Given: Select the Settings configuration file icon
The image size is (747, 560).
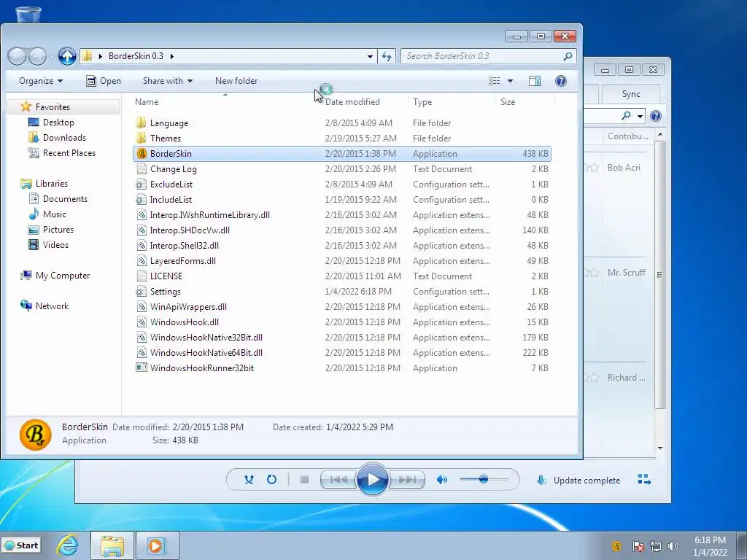Looking at the screenshot, I should 141,292.
